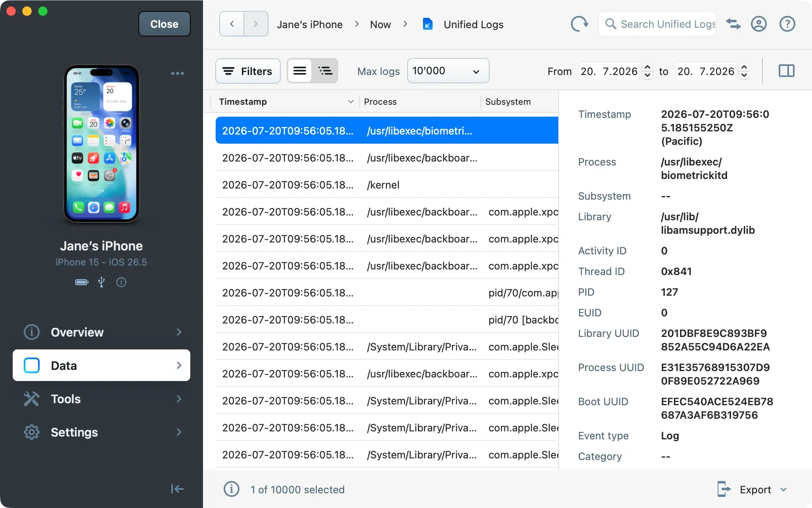Open the Export options chevron
Screen dimensions: 812x508
coord(783,489)
